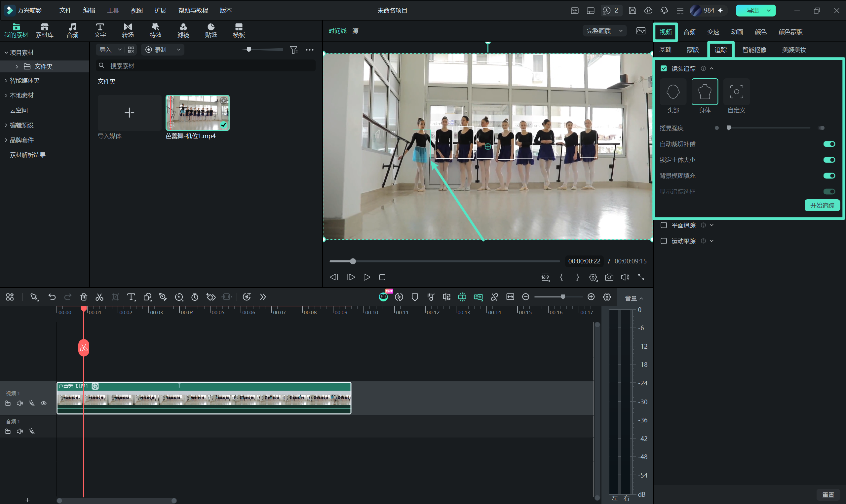Click the preview playback progress slider
This screenshot has height=504, width=846.
444,261
